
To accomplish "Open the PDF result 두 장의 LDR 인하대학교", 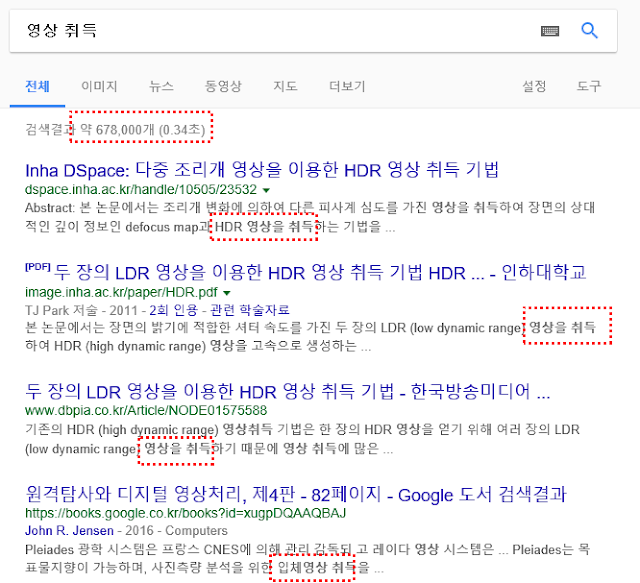I will tap(306, 272).
